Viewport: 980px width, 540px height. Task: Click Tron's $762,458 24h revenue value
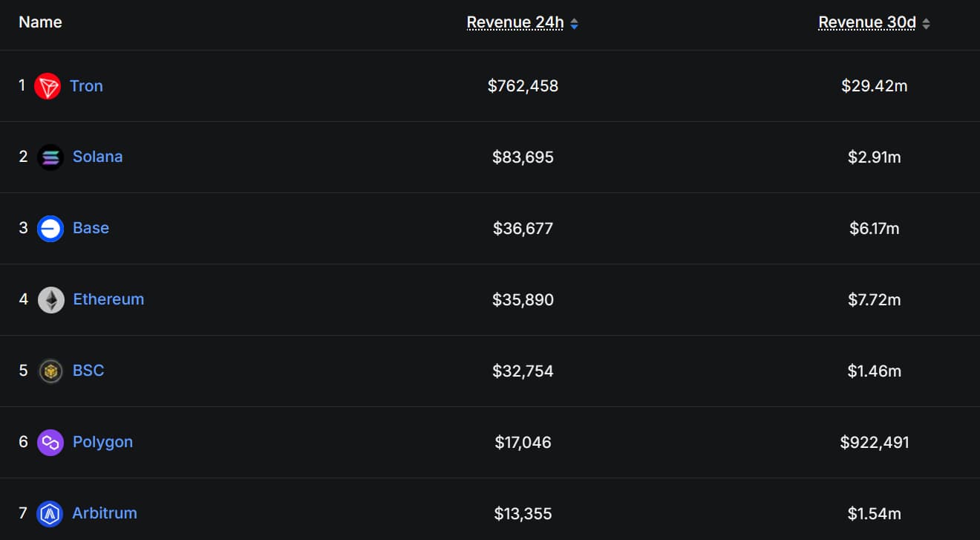tap(523, 86)
